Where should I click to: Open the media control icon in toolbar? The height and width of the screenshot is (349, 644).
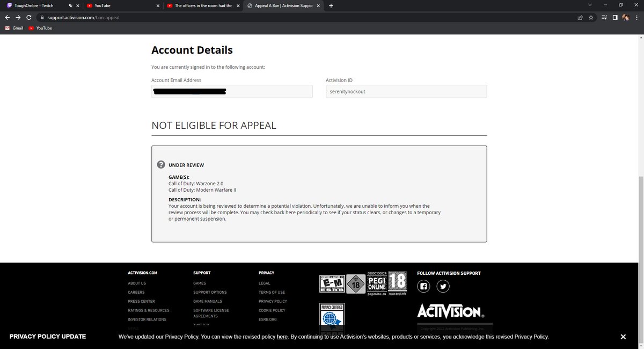(x=605, y=17)
